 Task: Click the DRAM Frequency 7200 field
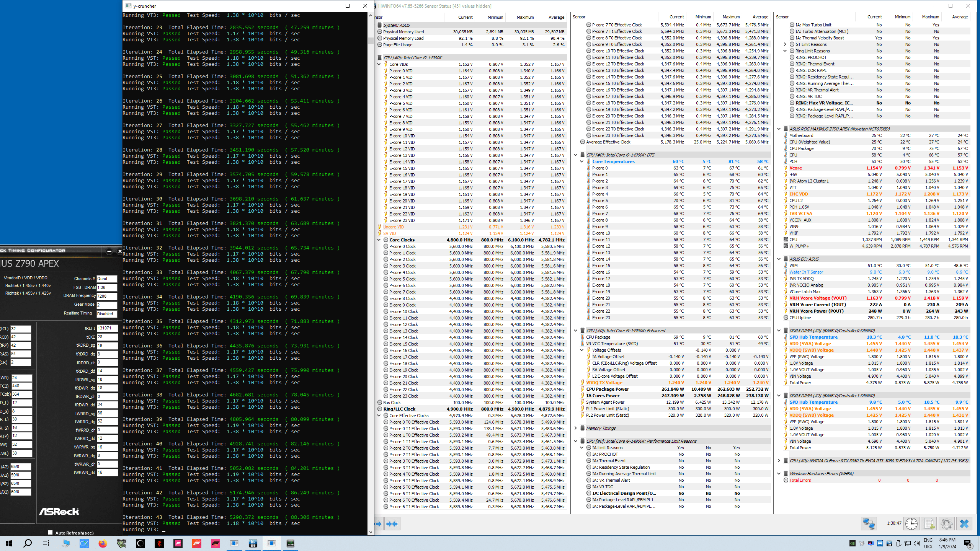click(x=107, y=296)
